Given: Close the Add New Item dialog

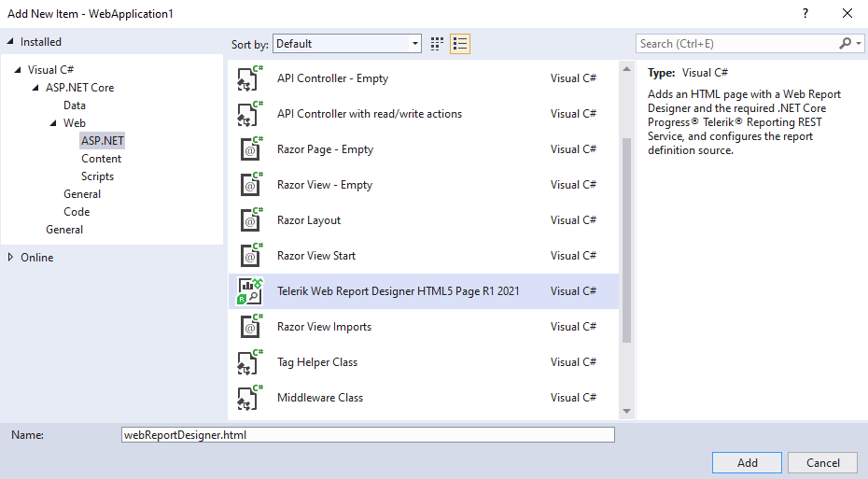Looking at the screenshot, I should [x=847, y=13].
